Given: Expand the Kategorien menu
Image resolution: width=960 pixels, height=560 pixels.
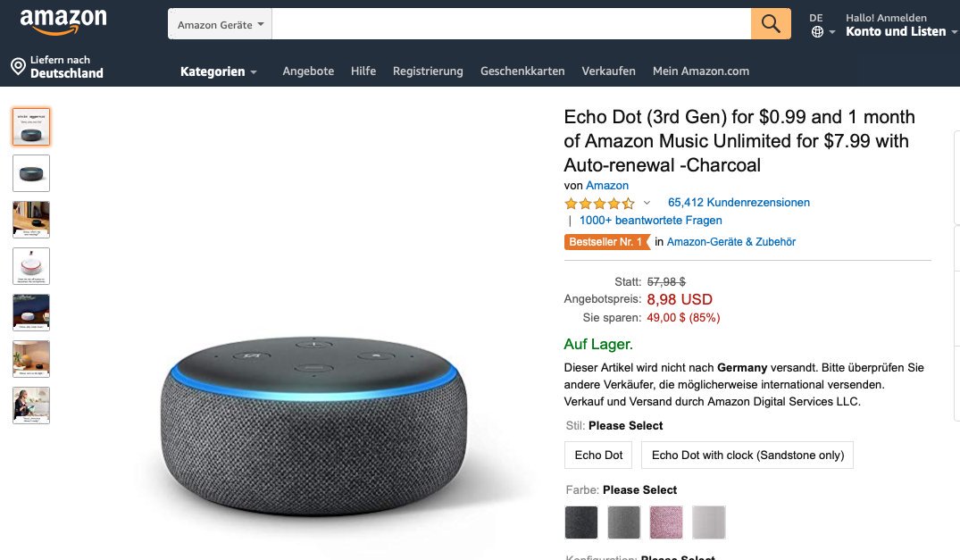Looking at the screenshot, I should point(218,71).
